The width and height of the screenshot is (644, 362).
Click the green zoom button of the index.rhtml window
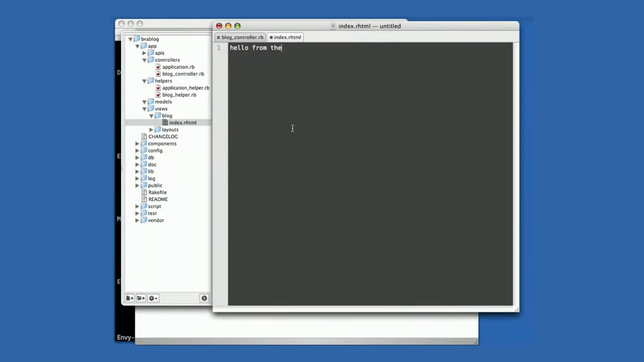(237, 26)
